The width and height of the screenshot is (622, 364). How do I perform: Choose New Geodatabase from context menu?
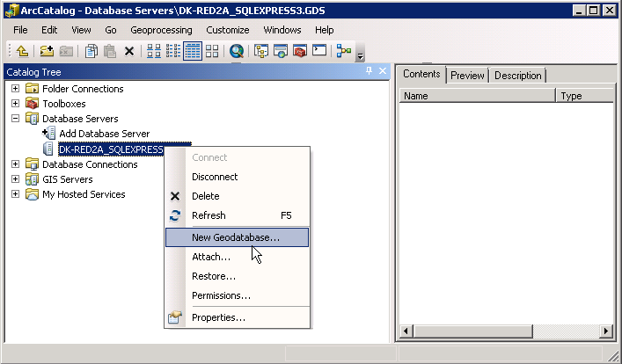[x=238, y=237]
